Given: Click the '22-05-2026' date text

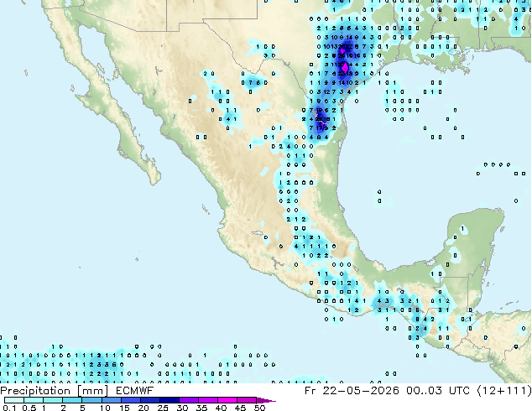Looking at the screenshot, I should click(x=361, y=391).
